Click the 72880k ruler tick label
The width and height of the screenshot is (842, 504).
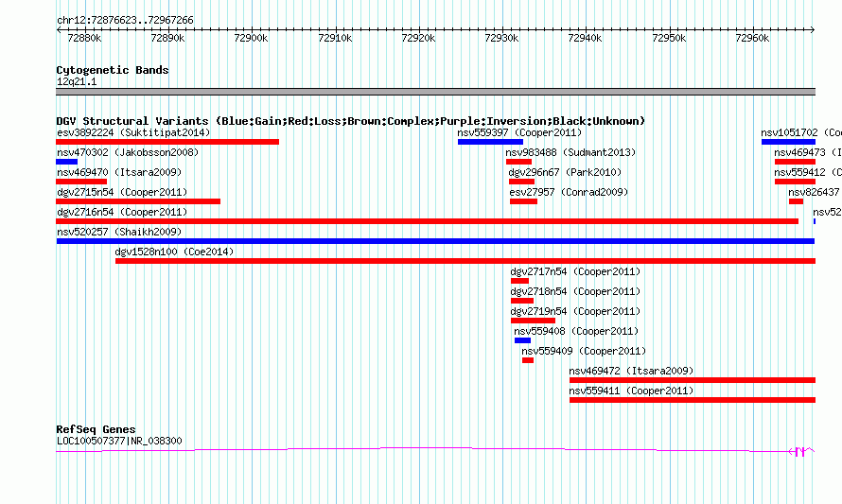84,38
